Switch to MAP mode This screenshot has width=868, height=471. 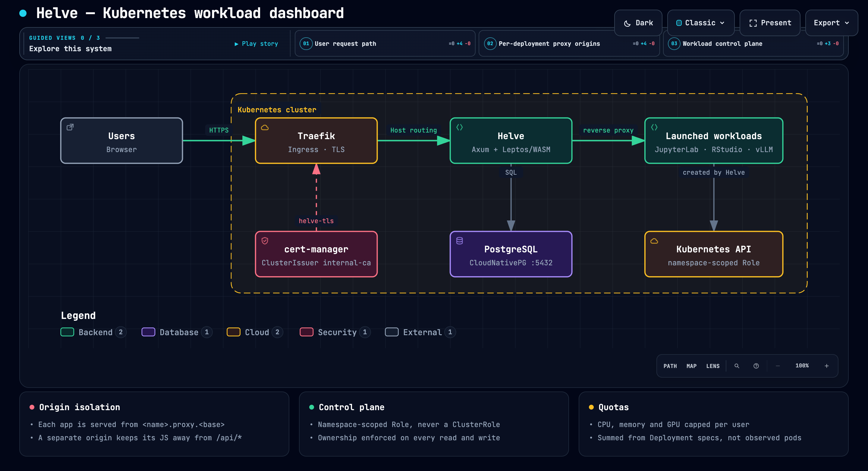[691, 366]
